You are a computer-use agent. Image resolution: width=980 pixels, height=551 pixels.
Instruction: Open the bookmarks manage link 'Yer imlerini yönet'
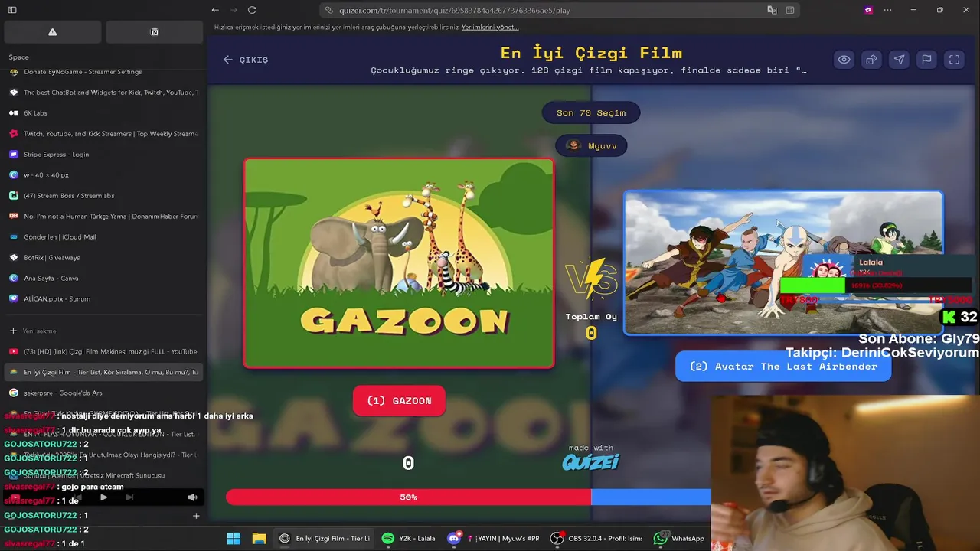pos(490,27)
